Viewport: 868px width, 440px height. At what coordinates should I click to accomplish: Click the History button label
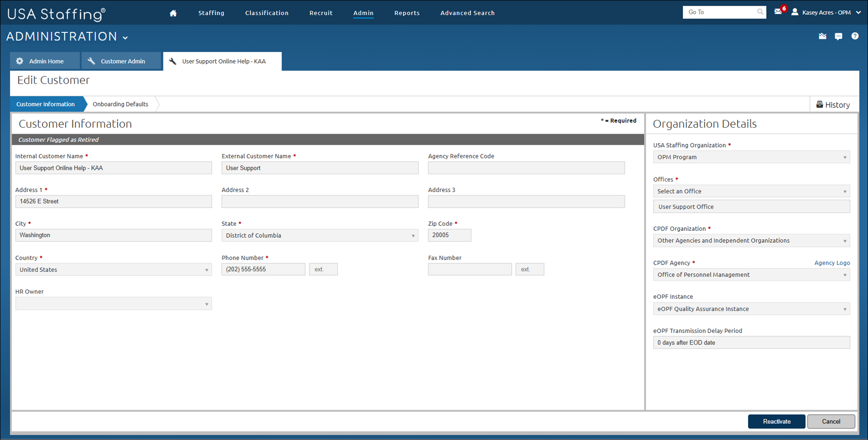point(837,105)
